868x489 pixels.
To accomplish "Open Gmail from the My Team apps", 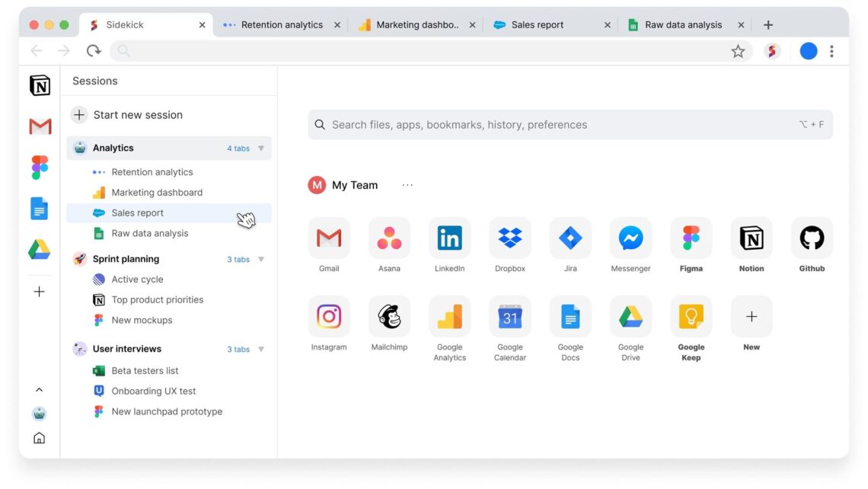I will [329, 238].
